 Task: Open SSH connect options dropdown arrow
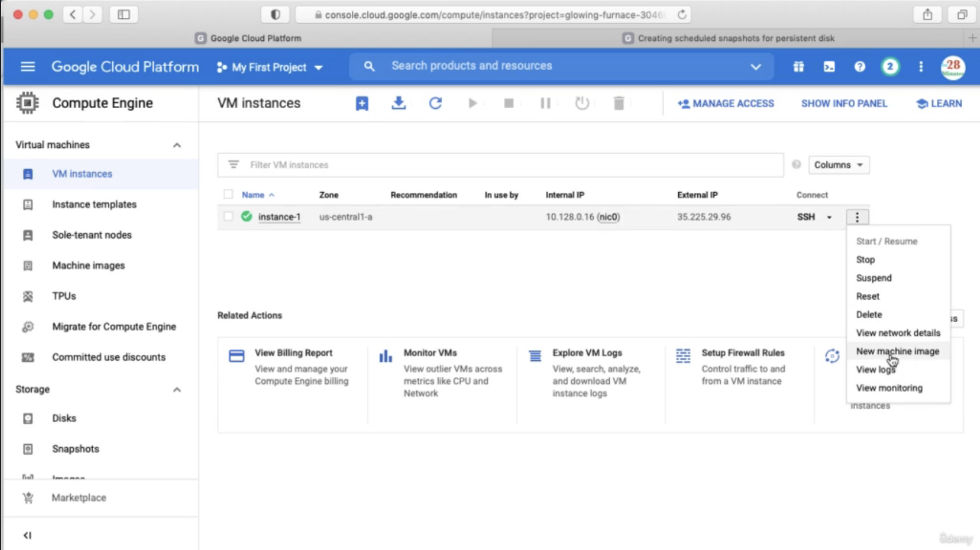(x=829, y=217)
